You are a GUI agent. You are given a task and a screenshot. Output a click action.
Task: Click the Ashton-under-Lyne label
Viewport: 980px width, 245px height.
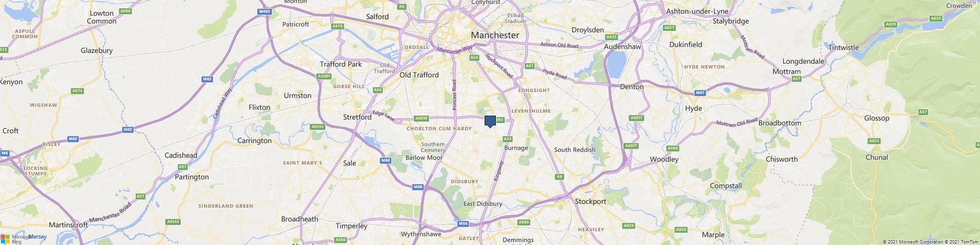tap(697, 11)
